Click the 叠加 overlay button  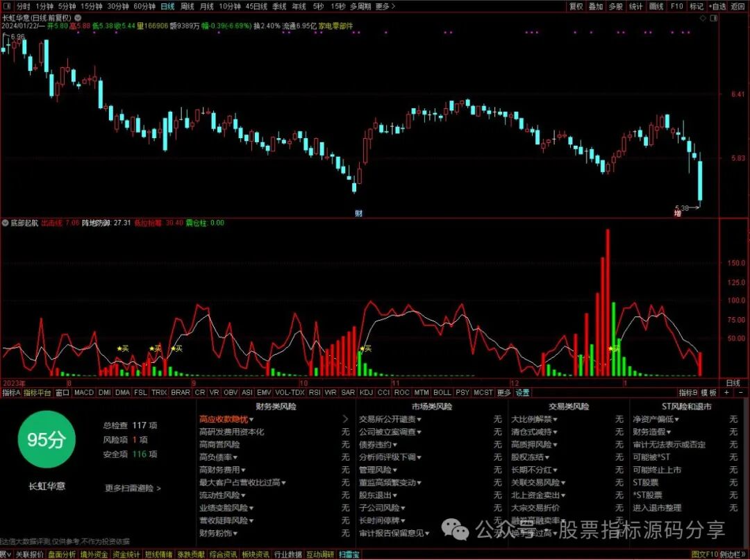tap(596, 6)
